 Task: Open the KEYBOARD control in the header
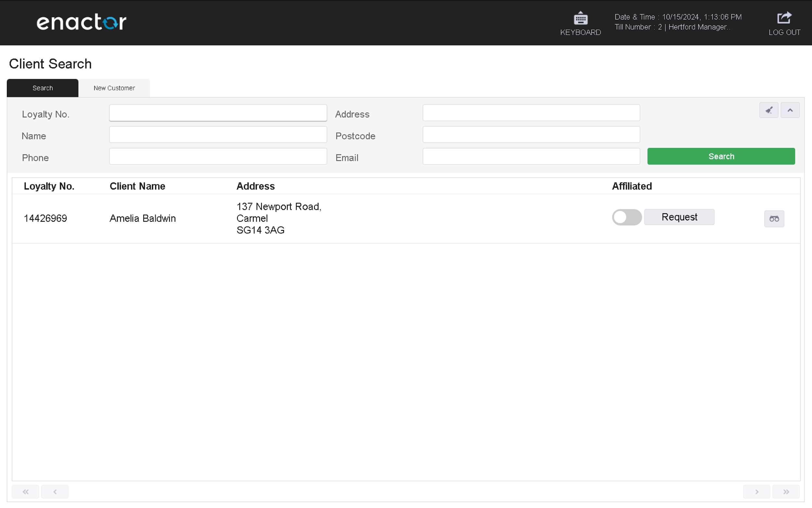point(581,22)
